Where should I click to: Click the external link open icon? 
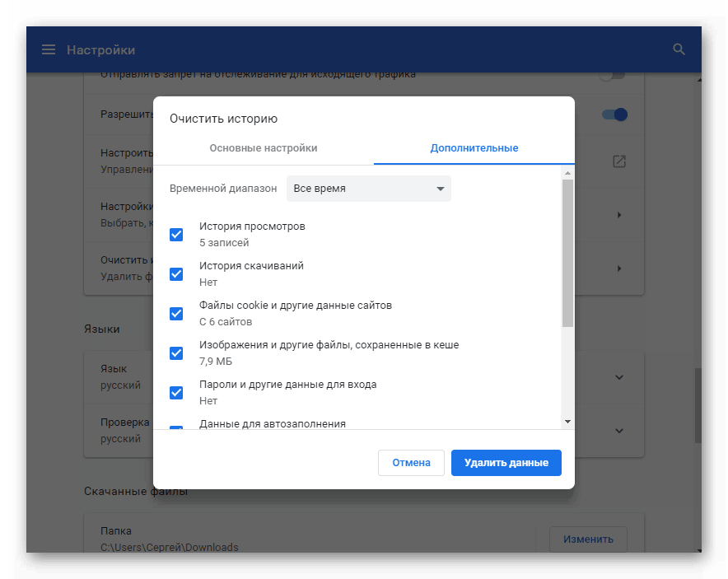[x=619, y=161]
